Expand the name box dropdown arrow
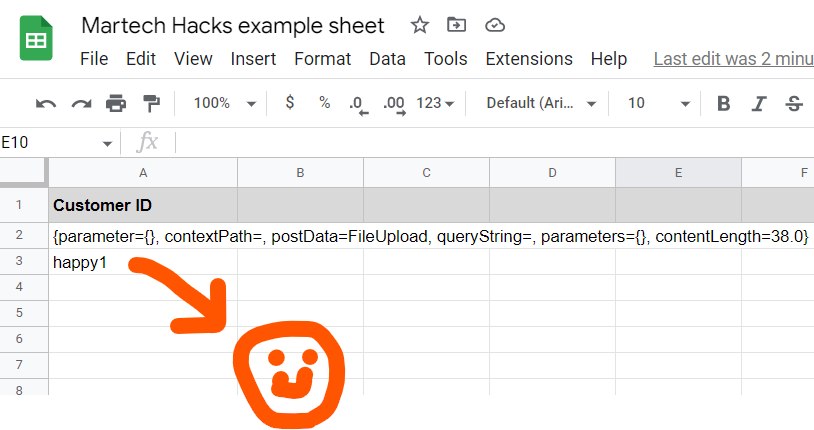Viewport: 814px width, 430px height. point(107,143)
